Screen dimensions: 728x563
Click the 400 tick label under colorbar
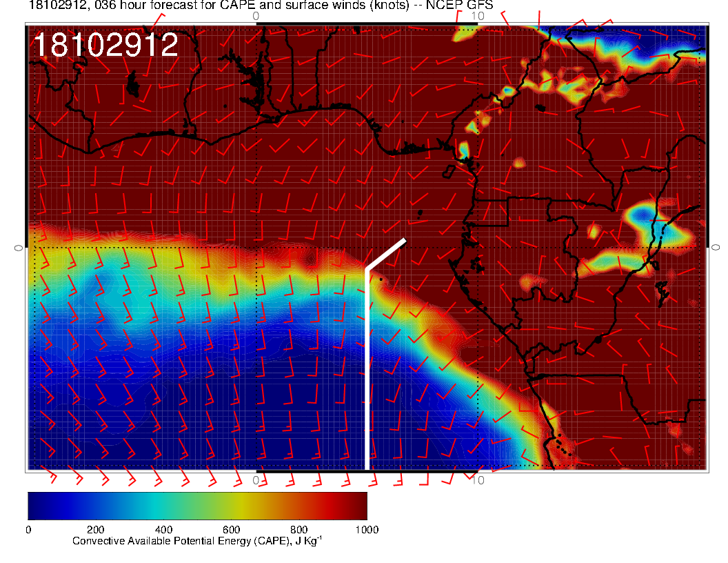[x=163, y=530]
